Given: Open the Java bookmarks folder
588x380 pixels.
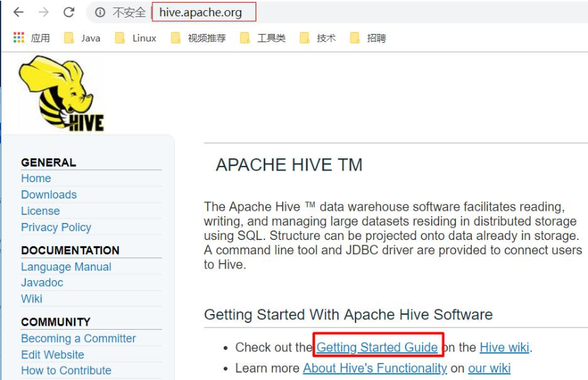Looking at the screenshot, I should (82, 38).
